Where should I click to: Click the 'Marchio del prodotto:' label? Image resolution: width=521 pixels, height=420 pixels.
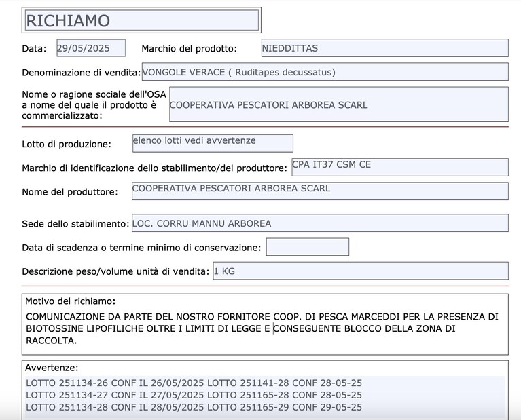[189, 48]
